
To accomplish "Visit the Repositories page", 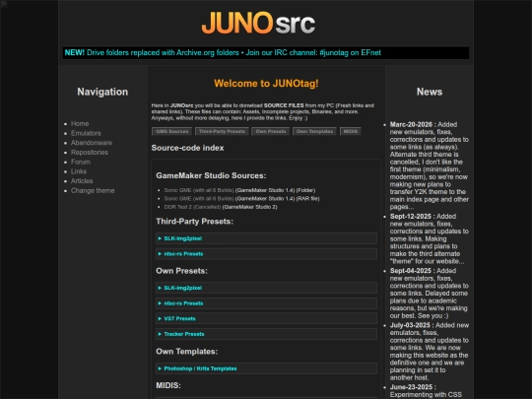I will tap(90, 153).
